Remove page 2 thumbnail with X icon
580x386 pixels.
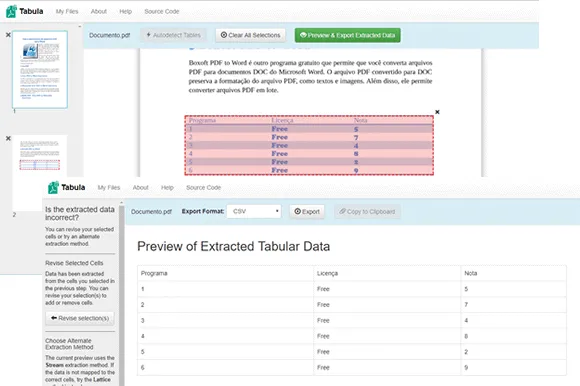tap(8, 138)
